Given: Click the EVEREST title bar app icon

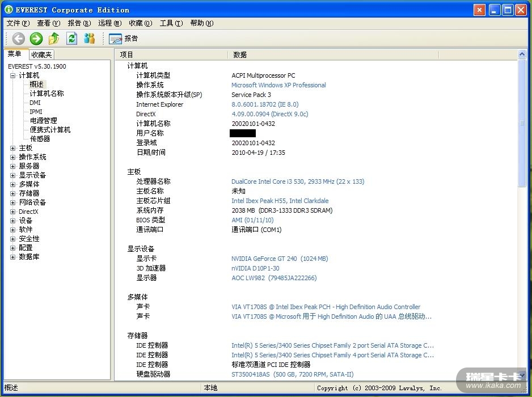Looking at the screenshot, I should (x=9, y=10).
